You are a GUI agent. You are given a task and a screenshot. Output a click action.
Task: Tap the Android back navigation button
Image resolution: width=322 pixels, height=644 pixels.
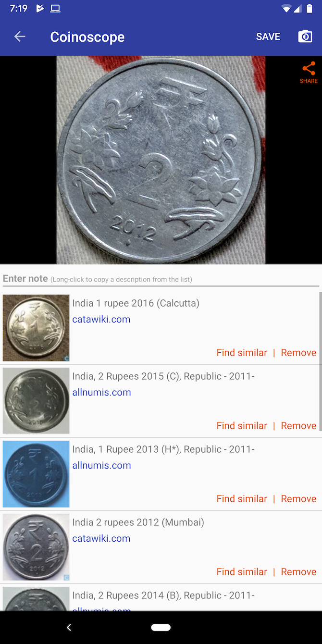click(x=69, y=627)
